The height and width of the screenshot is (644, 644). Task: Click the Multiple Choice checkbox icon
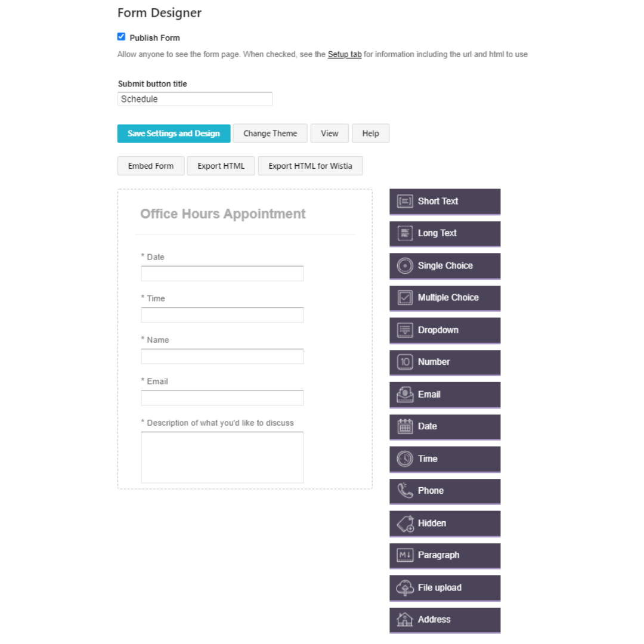click(404, 298)
